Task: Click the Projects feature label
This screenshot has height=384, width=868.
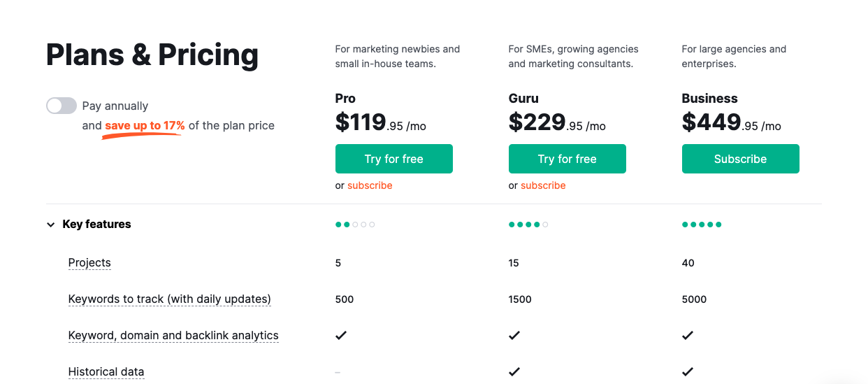Action: click(x=89, y=263)
